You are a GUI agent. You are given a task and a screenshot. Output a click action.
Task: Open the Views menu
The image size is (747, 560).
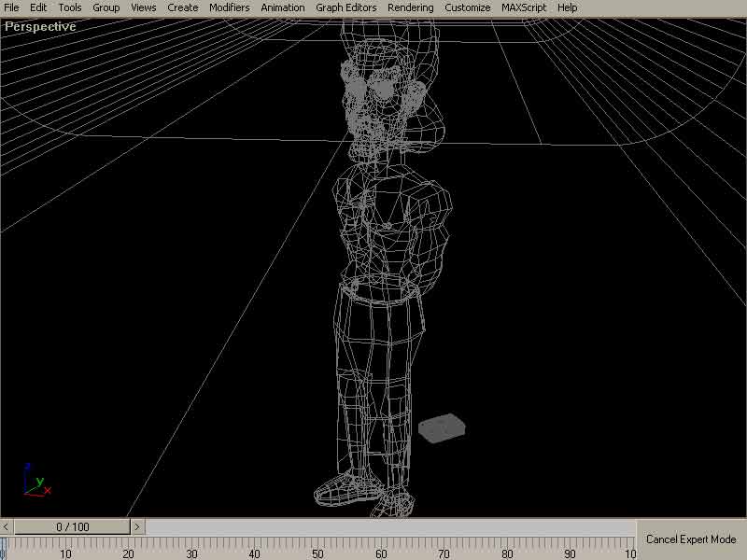(x=143, y=7)
